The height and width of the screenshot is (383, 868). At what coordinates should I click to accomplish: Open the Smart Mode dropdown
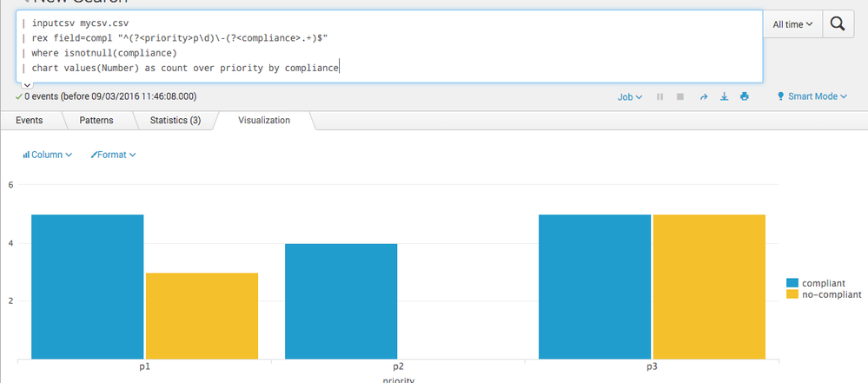click(x=812, y=97)
